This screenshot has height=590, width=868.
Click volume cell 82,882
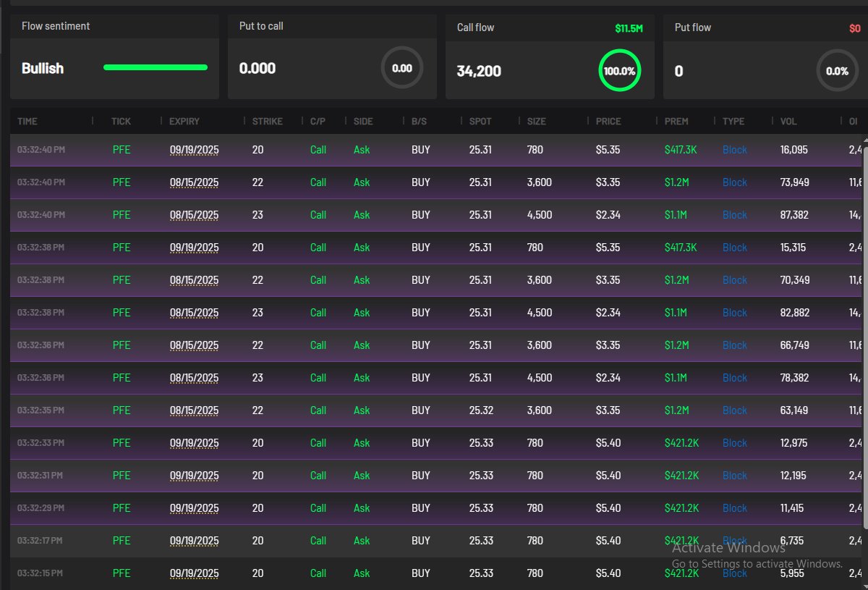tap(795, 313)
